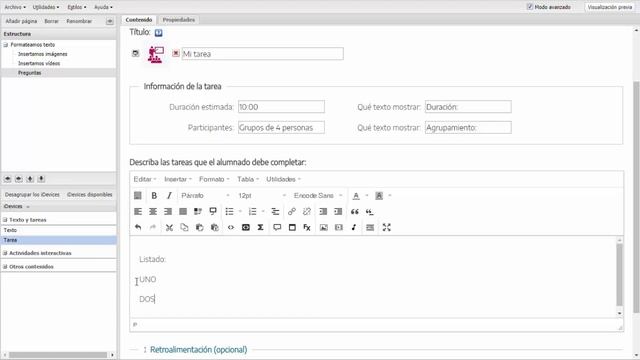Collapse the left panel with arrow icon

(x=110, y=21)
